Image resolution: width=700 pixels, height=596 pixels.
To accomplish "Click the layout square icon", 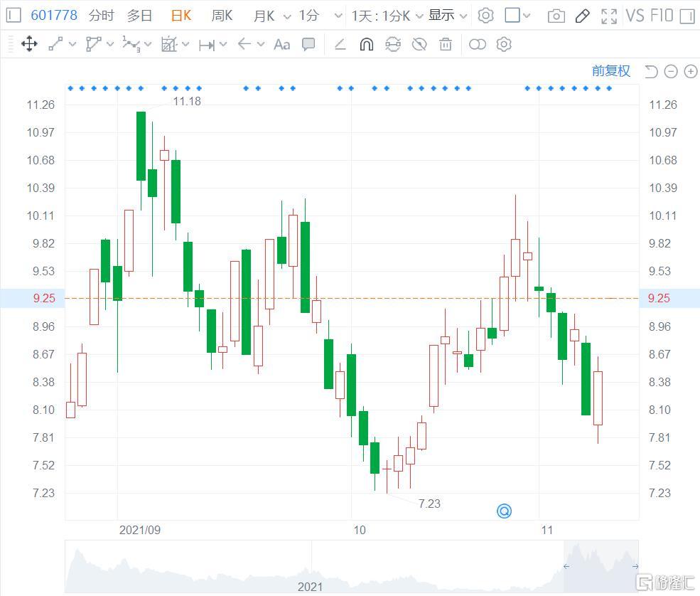I will click(512, 15).
